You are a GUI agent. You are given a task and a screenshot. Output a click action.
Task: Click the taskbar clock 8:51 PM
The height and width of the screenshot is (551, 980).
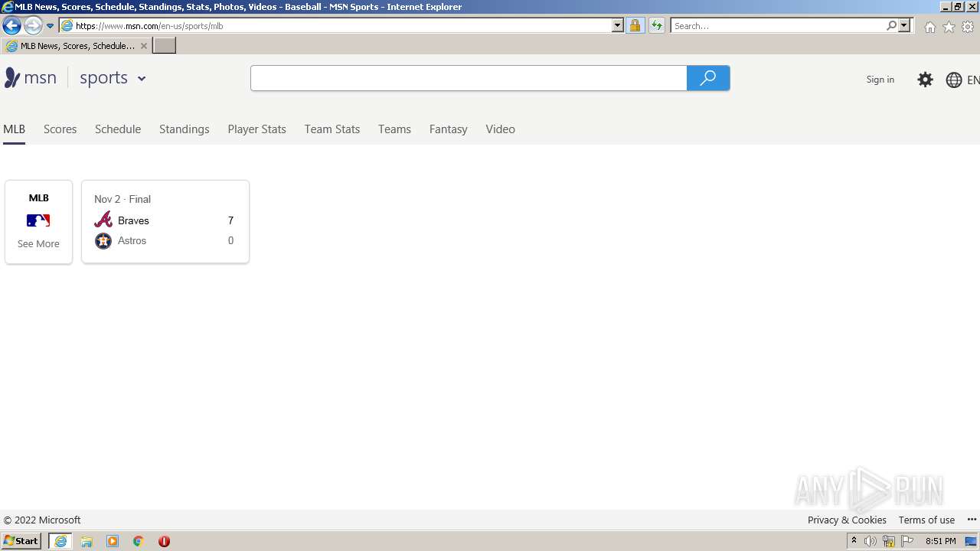click(940, 541)
